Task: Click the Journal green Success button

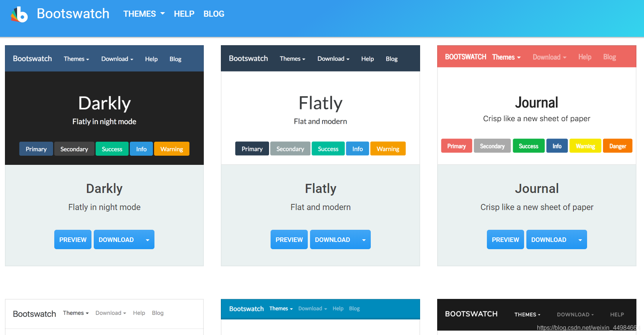Action: (529, 146)
